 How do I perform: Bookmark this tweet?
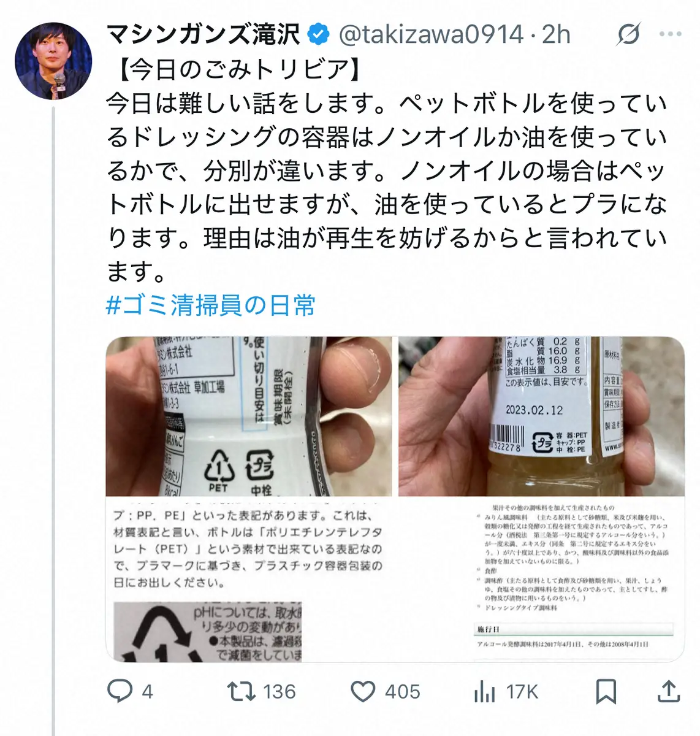pos(606,691)
